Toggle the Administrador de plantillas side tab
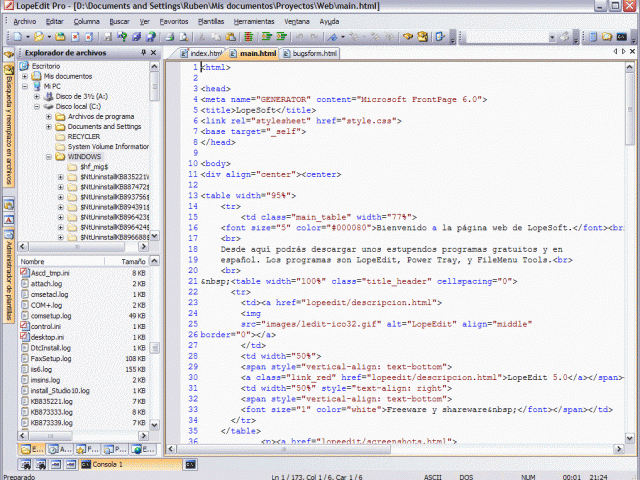640x480 pixels. pyautogui.click(x=9, y=277)
